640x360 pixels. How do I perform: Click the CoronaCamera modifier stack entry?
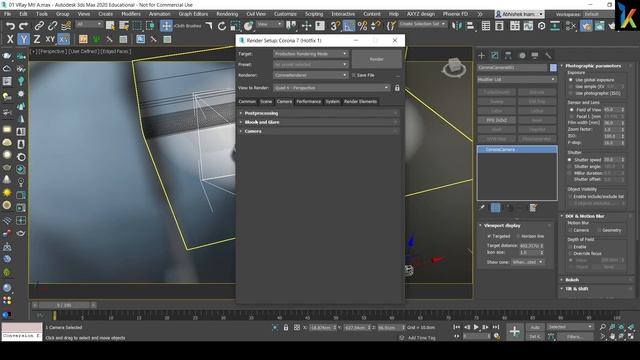(x=517, y=150)
